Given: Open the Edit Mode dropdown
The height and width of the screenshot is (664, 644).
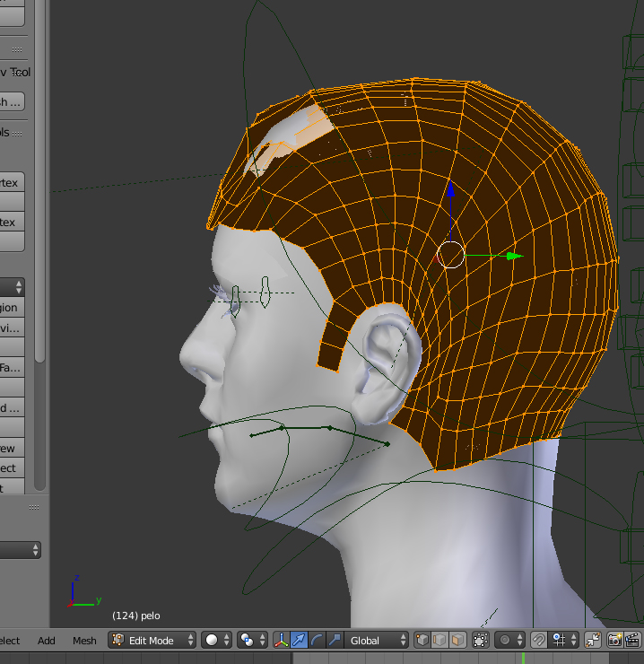Looking at the screenshot, I should tap(152, 640).
